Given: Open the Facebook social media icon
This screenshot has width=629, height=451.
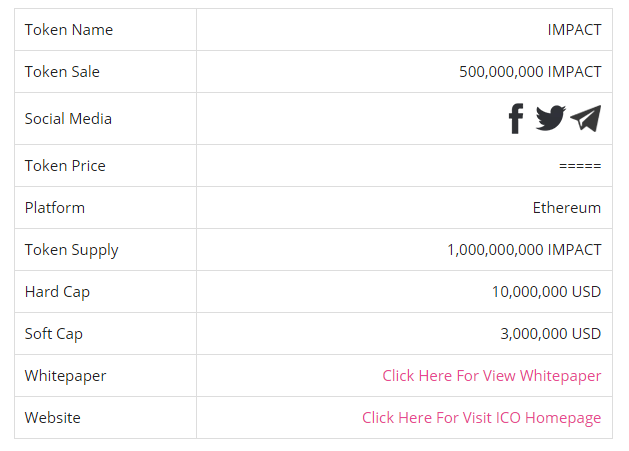Looking at the screenshot, I should click(x=515, y=119).
